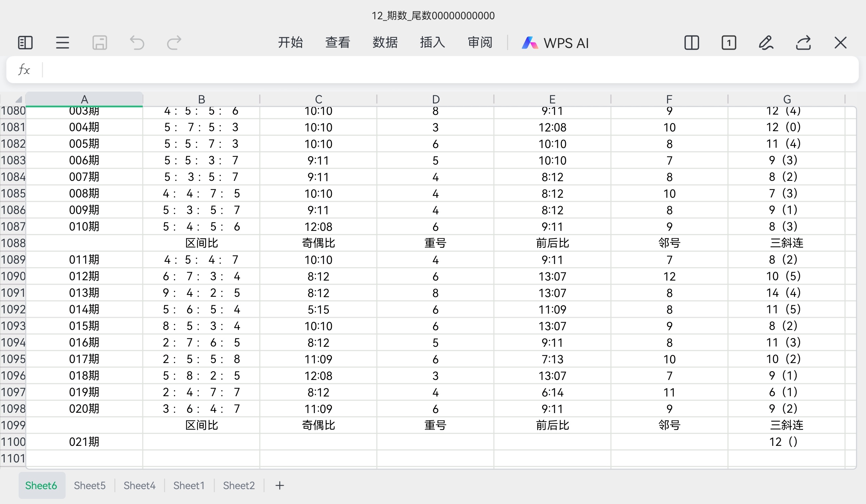
Task: Launch WPS AI assistant
Action: [555, 43]
